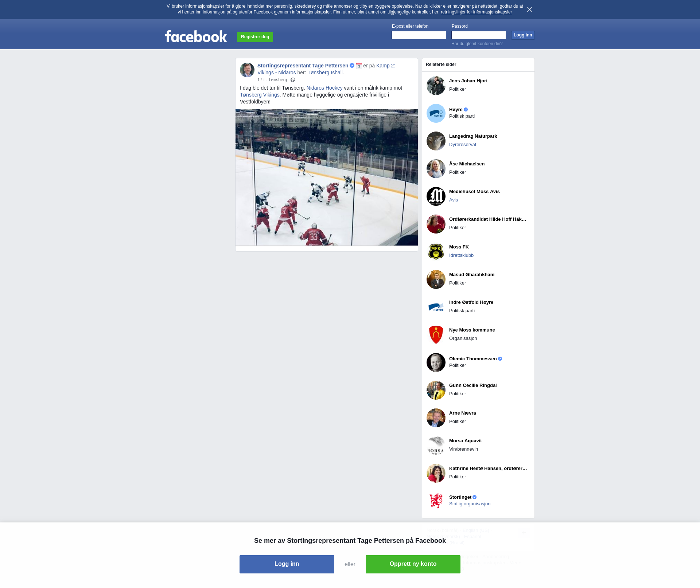Image resolution: width=700 pixels, height=588 pixels.
Task: Focus the E-post eller telefon field
Action: [x=419, y=35]
